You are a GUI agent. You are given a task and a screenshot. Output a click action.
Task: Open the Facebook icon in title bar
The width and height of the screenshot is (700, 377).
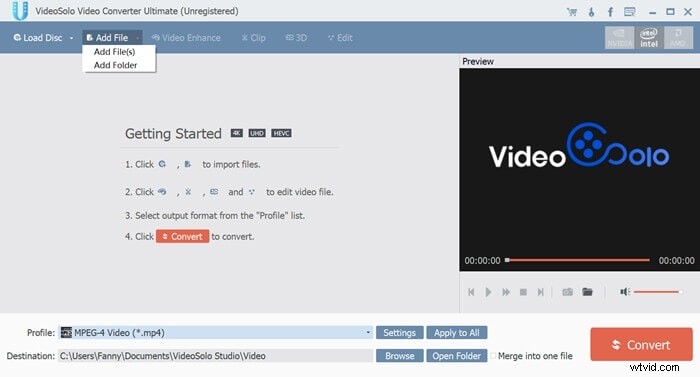pos(610,12)
